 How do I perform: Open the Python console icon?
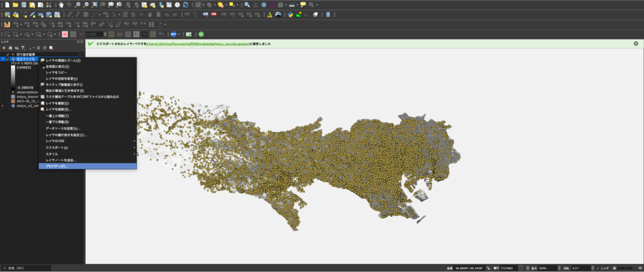click(290, 14)
